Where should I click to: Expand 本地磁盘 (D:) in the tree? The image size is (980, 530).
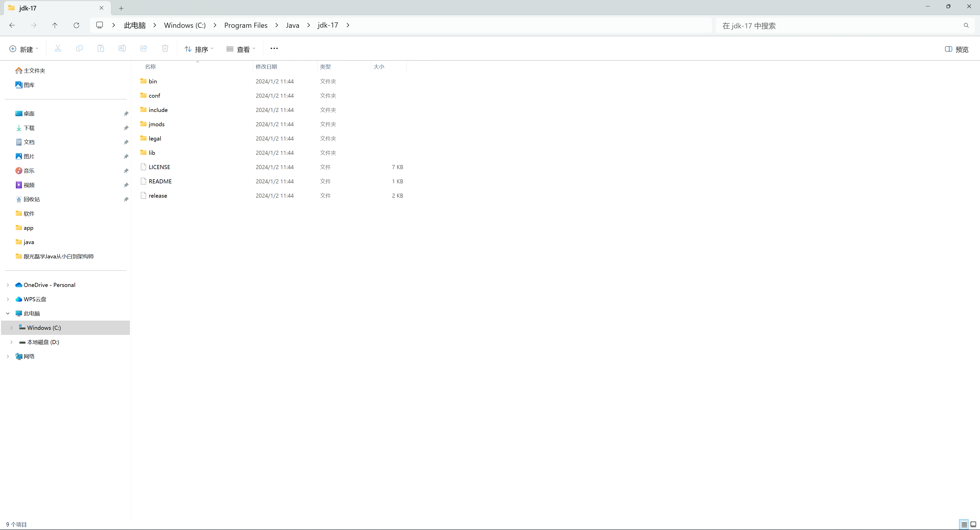click(11, 342)
